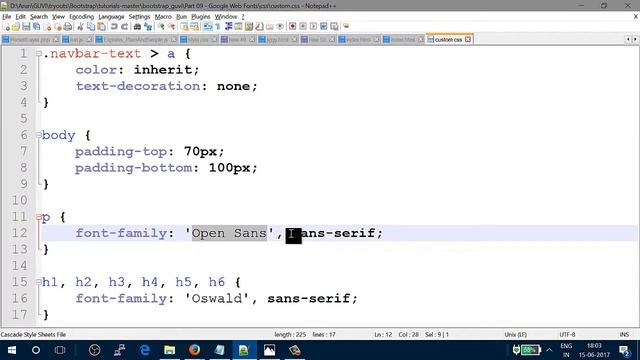Collapse the body rule fold marker on line 6
Screen dimensions: 640x360
[x=38, y=135]
